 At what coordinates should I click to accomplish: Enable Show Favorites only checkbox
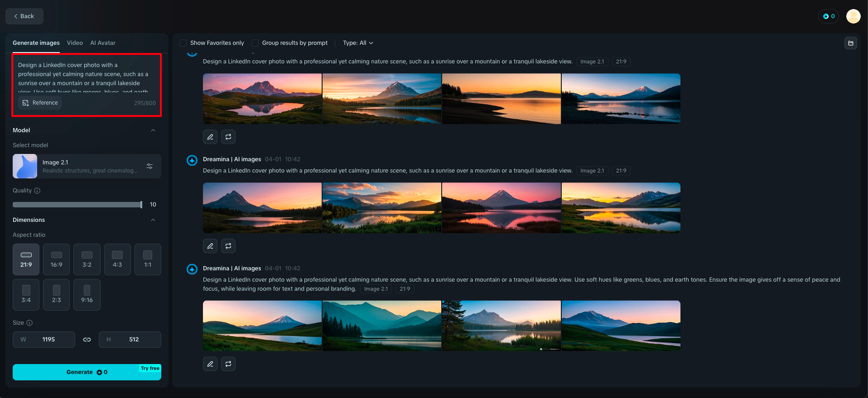click(x=183, y=43)
